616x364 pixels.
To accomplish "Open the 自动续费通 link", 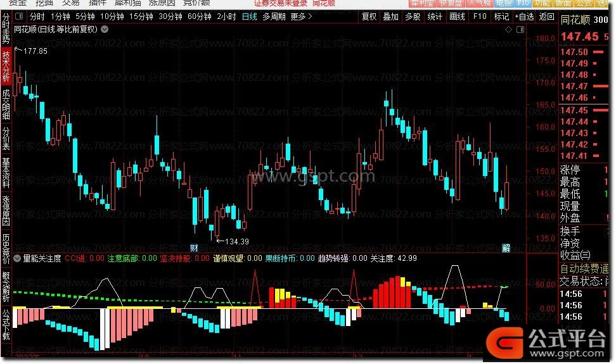I will pyautogui.click(x=584, y=268).
